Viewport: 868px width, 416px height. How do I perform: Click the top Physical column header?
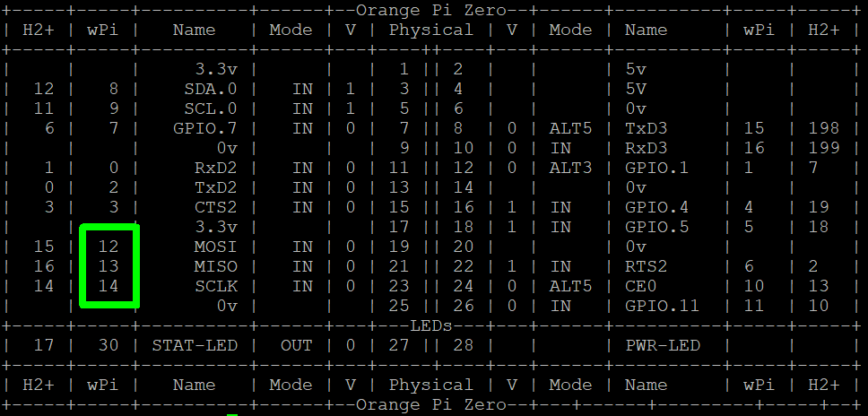point(431,30)
